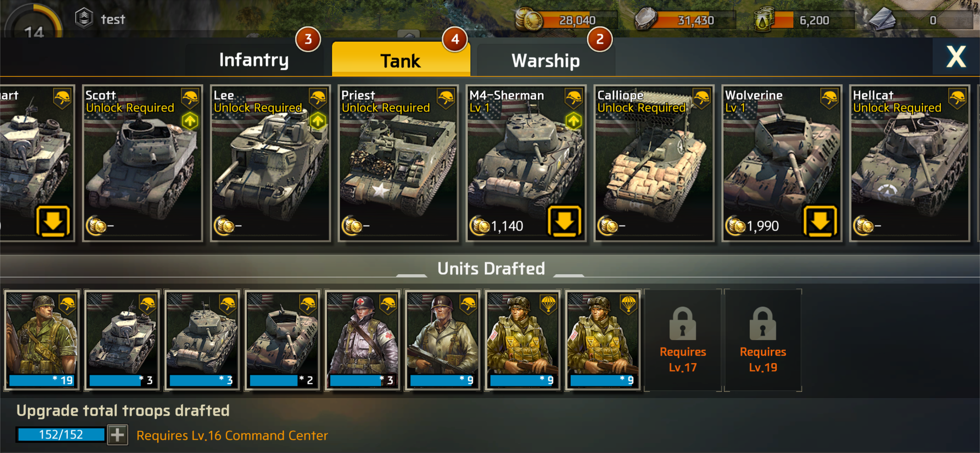Tap the player rank badge next to test
This screenshot has height=453, width=980.
[84, 18]
